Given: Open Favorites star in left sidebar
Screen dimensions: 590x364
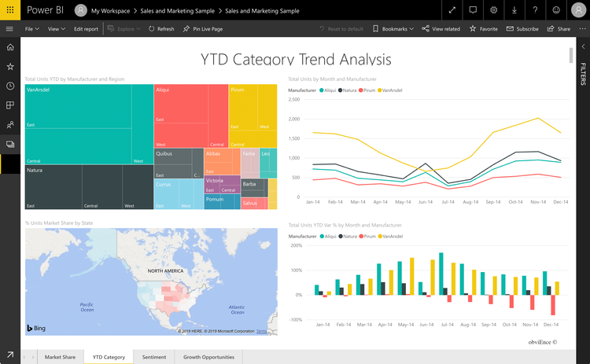Looking at the screenshot, I should tap(10, 67).
